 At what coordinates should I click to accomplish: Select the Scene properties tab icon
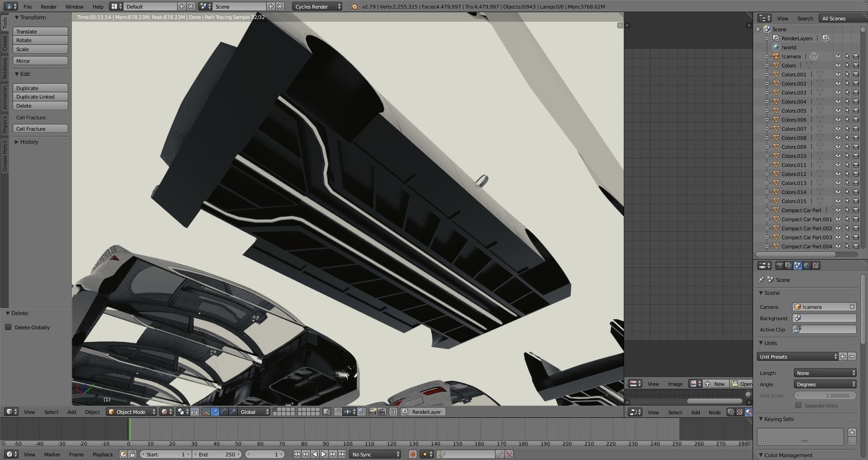click(797, 266)
